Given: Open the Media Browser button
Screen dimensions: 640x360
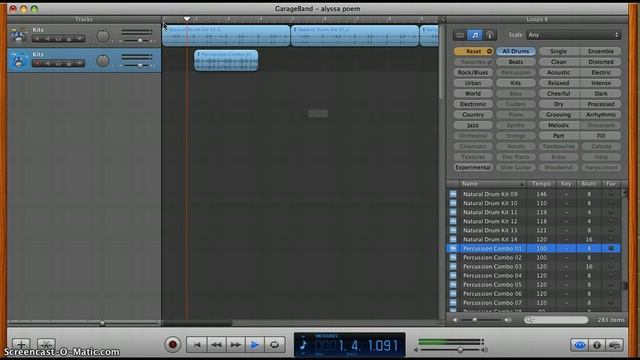Looking at the screenshot, I should coord(614,345).
